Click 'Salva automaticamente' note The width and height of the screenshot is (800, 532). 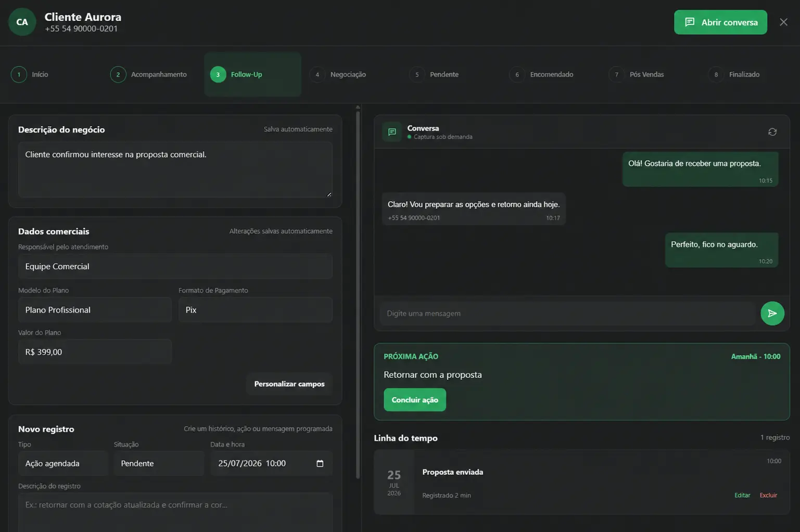(x=298, y=129)
